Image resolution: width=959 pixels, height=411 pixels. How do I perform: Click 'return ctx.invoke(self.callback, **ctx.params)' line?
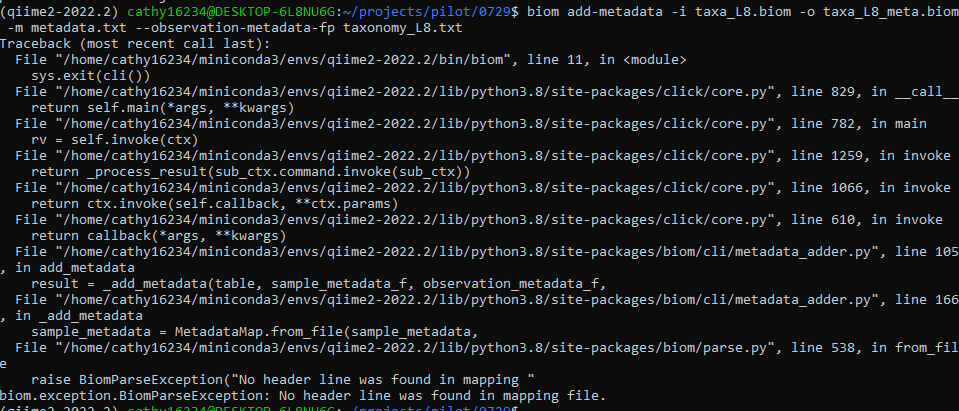click(x=215, y=203)
